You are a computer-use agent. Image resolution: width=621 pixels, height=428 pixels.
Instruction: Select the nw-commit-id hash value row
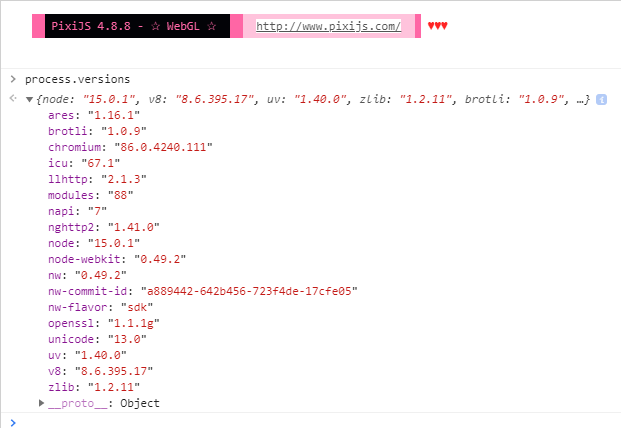coord(203,291)
